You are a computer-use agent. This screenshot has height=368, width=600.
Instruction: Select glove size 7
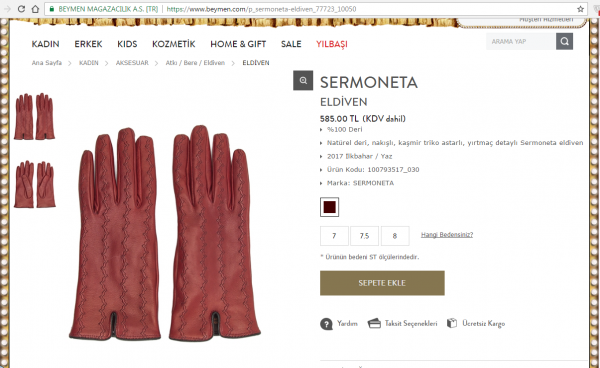(334, 236)
